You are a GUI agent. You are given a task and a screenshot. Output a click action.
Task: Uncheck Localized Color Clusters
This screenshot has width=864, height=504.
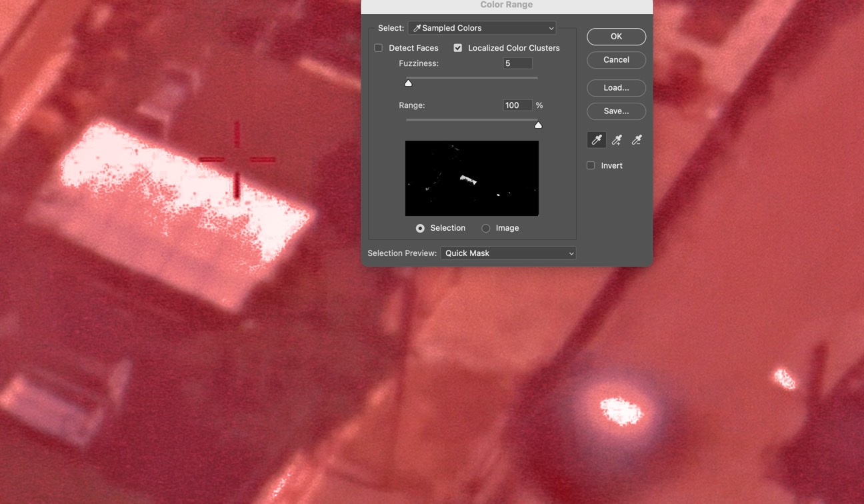click(458, 48)
